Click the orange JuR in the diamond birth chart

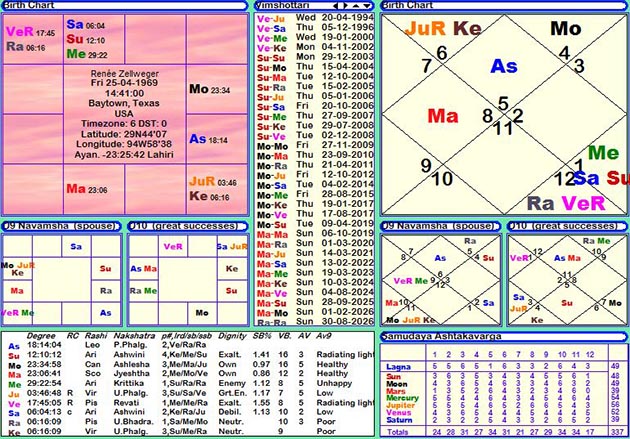pyautogui.click(x=425, y=29)
